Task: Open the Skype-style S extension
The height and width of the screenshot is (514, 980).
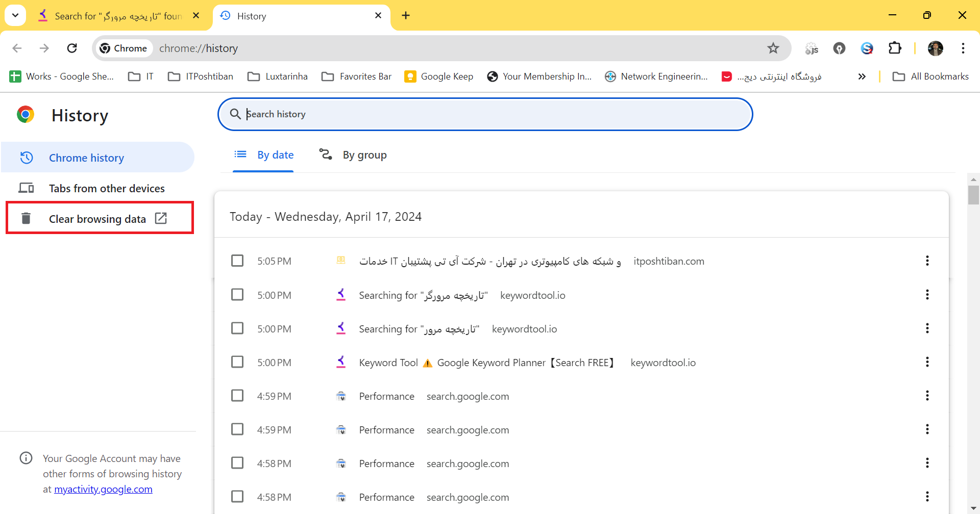Action: tap(867, 48)
